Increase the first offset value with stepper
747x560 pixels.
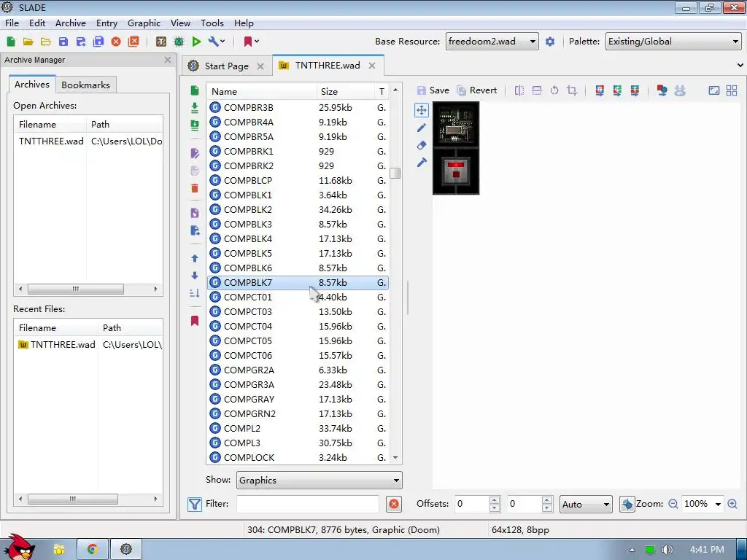tap(495, 500)
